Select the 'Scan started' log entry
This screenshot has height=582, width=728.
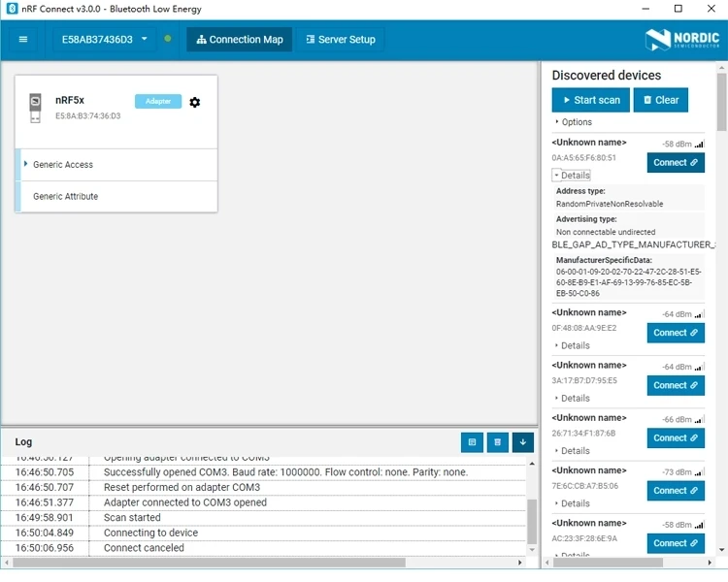coord(264,517)
